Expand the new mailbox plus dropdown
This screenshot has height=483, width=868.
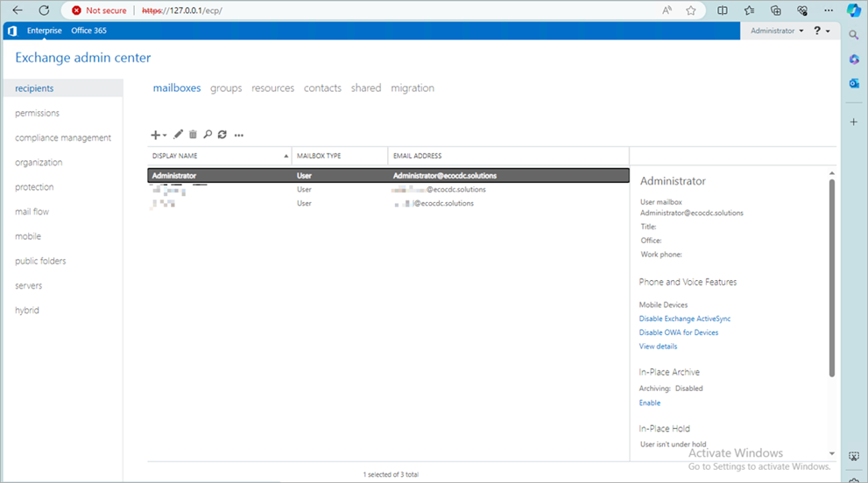point(159,135)
